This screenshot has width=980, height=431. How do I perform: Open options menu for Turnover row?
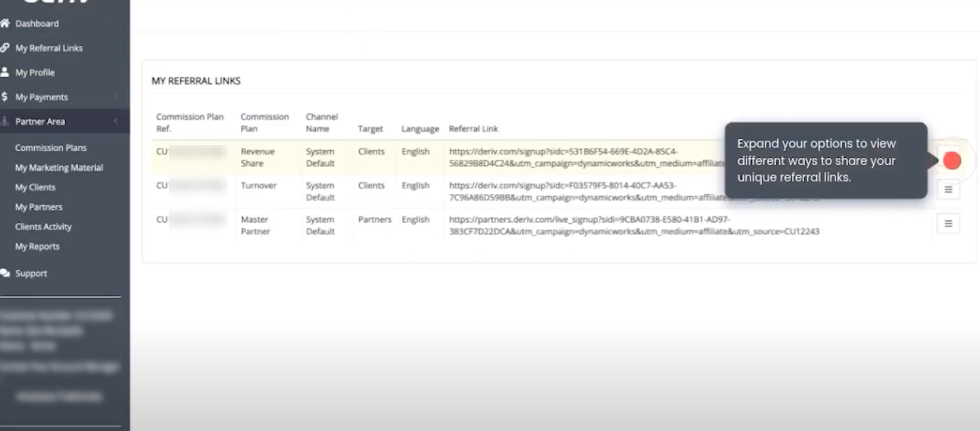click(x=948, y=190)
